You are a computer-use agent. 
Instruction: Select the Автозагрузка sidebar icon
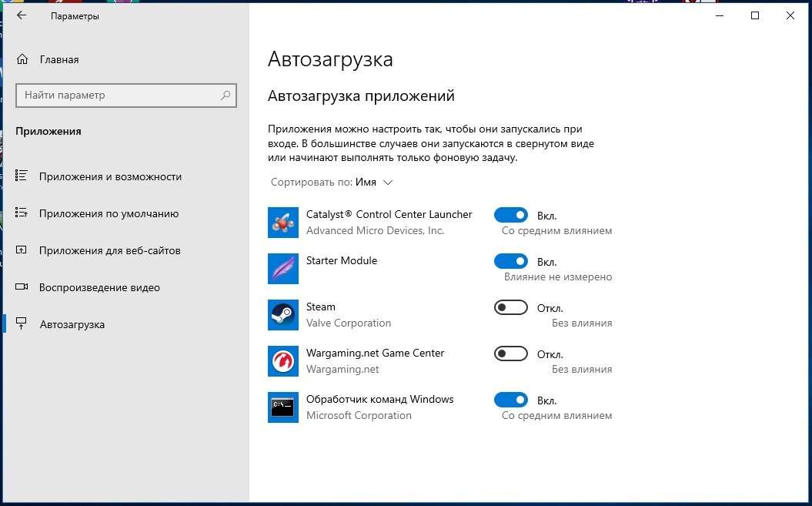tap(22, 323)
